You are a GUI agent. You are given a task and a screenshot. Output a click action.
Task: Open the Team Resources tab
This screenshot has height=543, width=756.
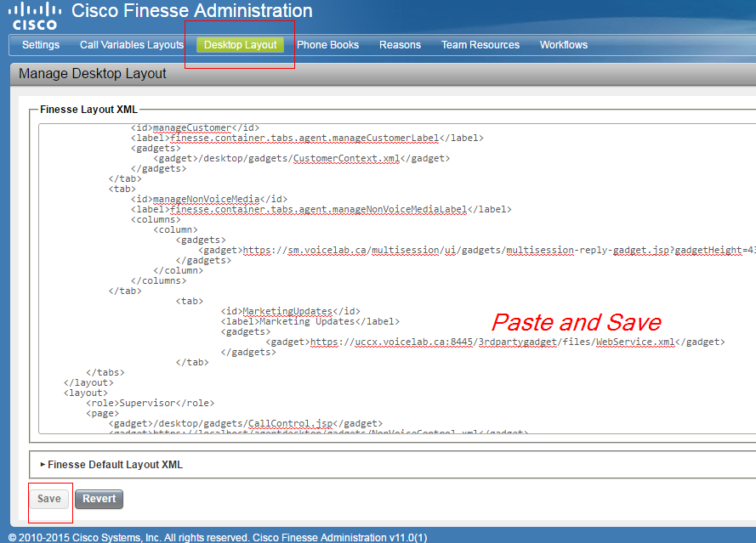480,45
